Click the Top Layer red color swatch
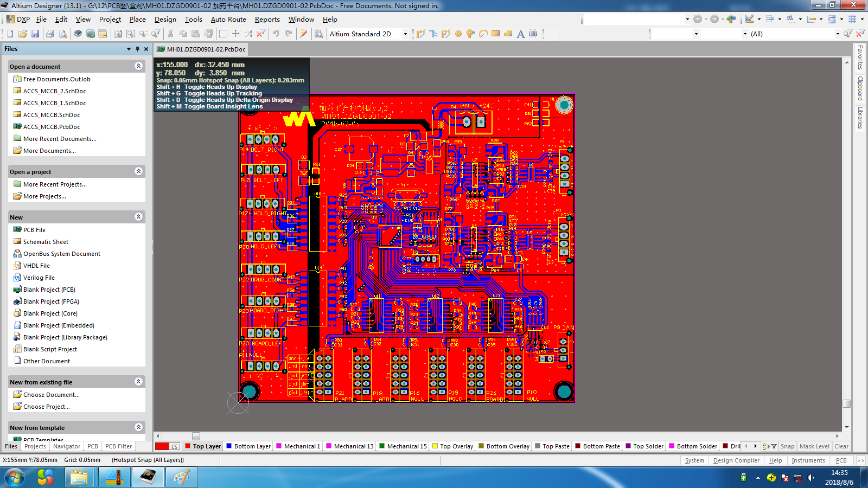This screenshot has width=868, height=488. 188,446
